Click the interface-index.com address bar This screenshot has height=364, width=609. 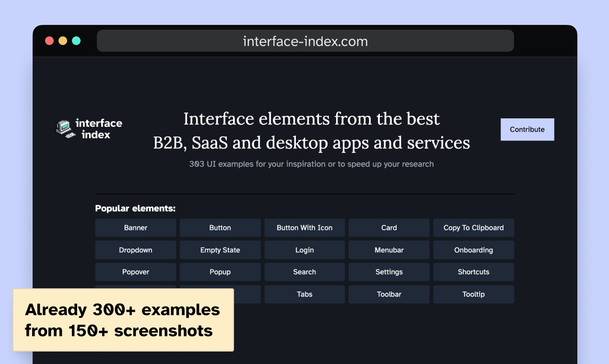click(x=305, y=41)
